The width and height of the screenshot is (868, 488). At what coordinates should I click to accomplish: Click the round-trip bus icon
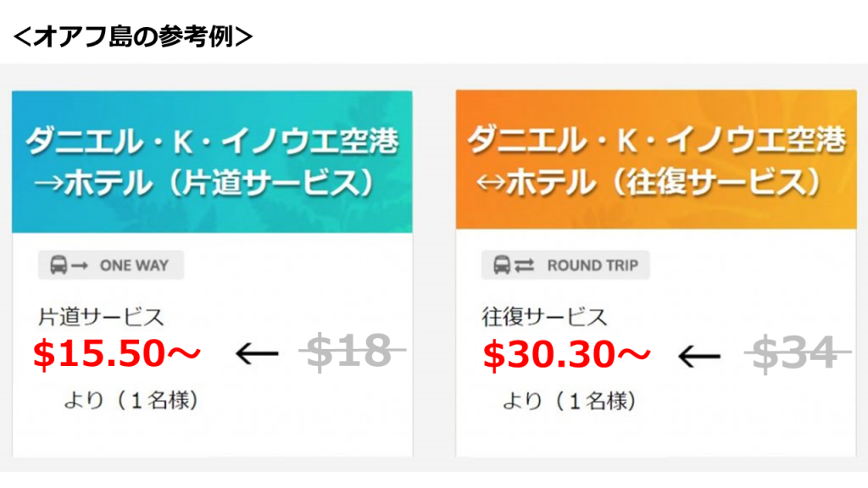coord(502,265)
